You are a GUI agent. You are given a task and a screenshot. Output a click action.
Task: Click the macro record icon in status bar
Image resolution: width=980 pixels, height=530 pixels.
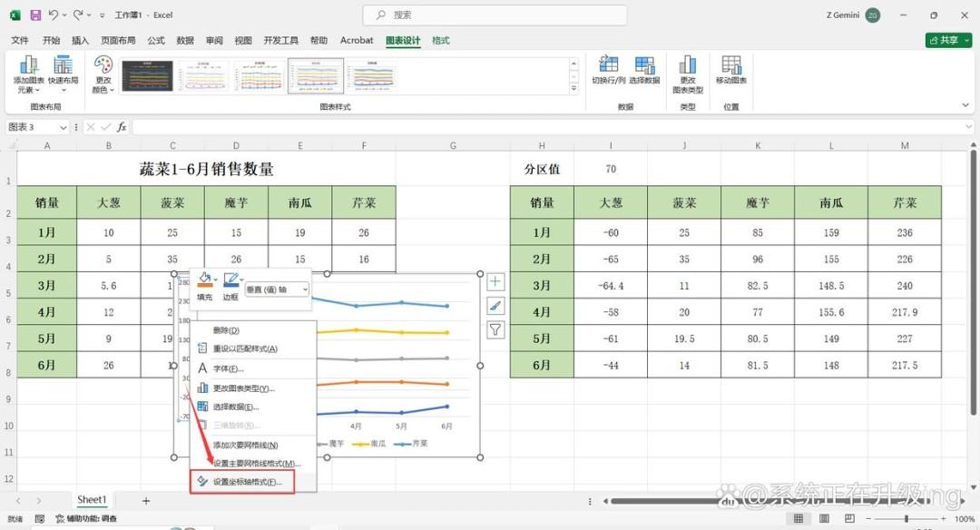click(39, 519)
